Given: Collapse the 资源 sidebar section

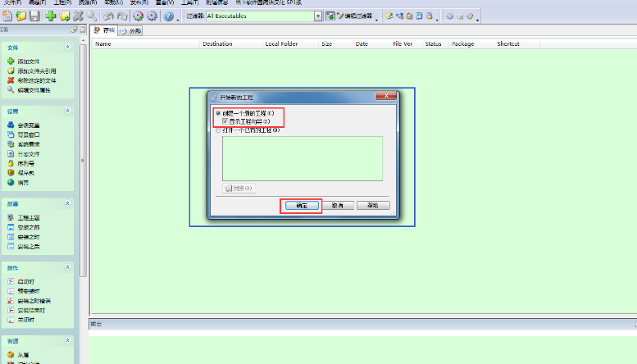Looking at the screenshot, I should pyautogui.click(x=67, y=340).
